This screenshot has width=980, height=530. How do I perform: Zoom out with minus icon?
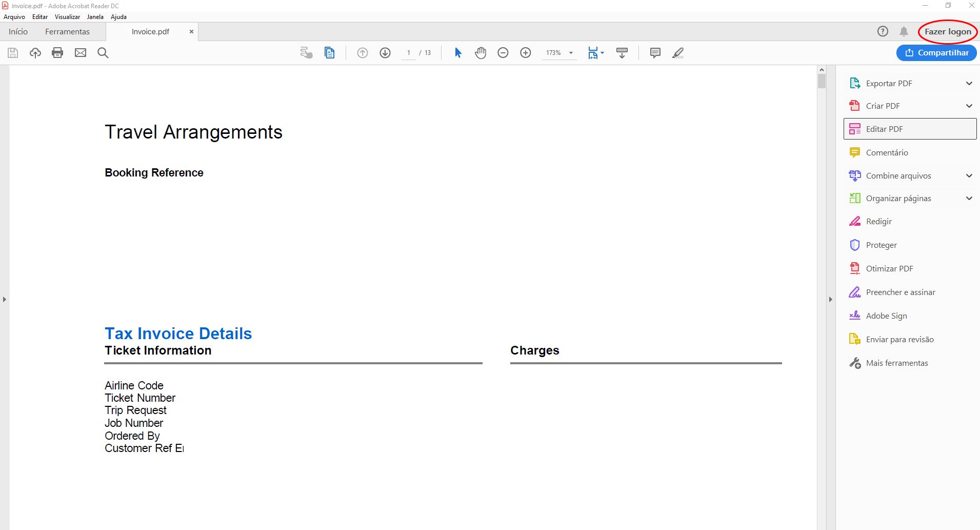coord(503,53)
